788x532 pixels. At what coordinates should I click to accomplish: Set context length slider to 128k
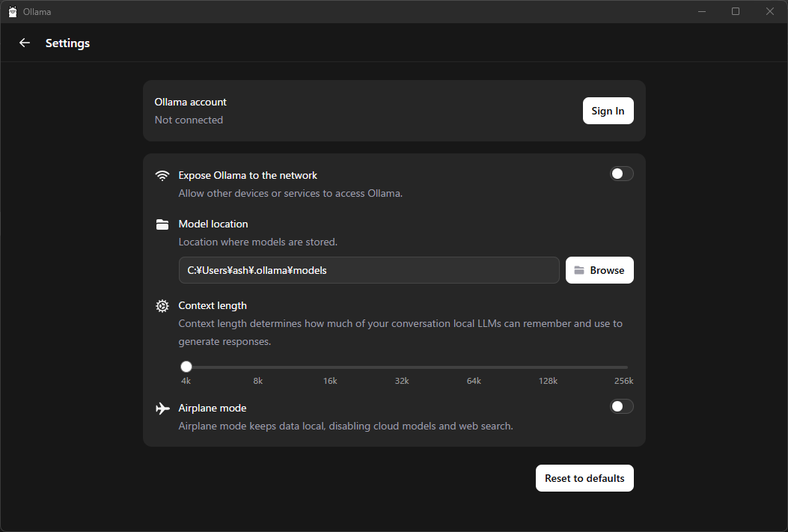click(548, 367)
